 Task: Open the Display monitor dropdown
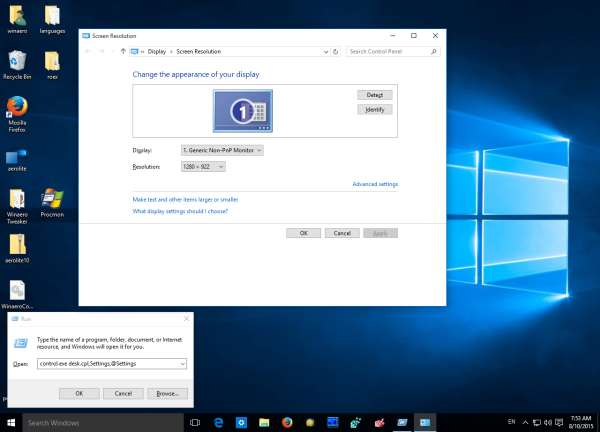coord(222,150)
